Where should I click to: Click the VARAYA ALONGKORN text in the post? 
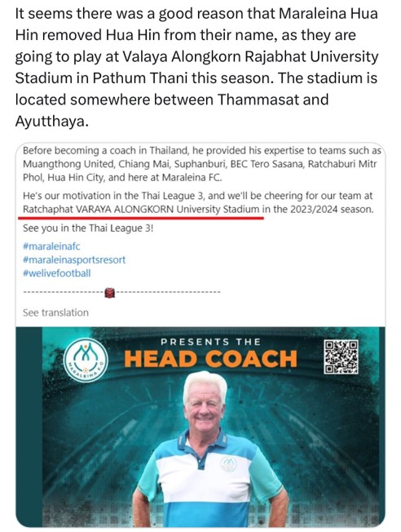click(x=125, y=209)
